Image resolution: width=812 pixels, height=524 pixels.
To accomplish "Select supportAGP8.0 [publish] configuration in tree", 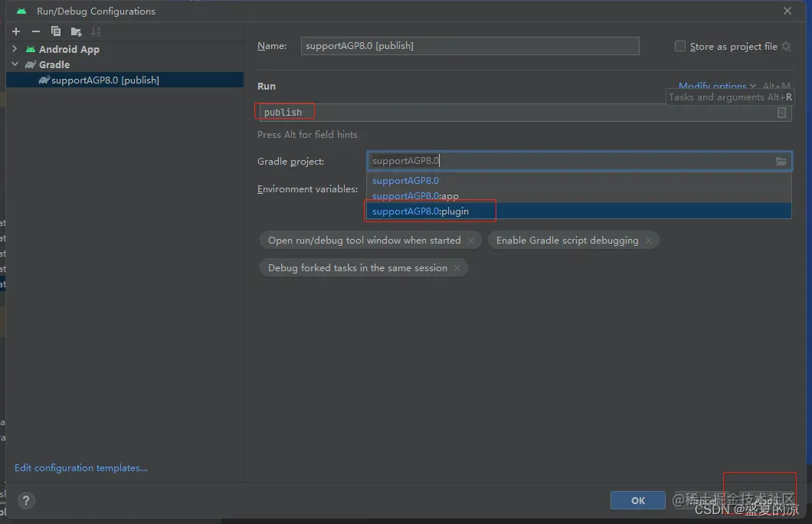I will pos(124,80).
